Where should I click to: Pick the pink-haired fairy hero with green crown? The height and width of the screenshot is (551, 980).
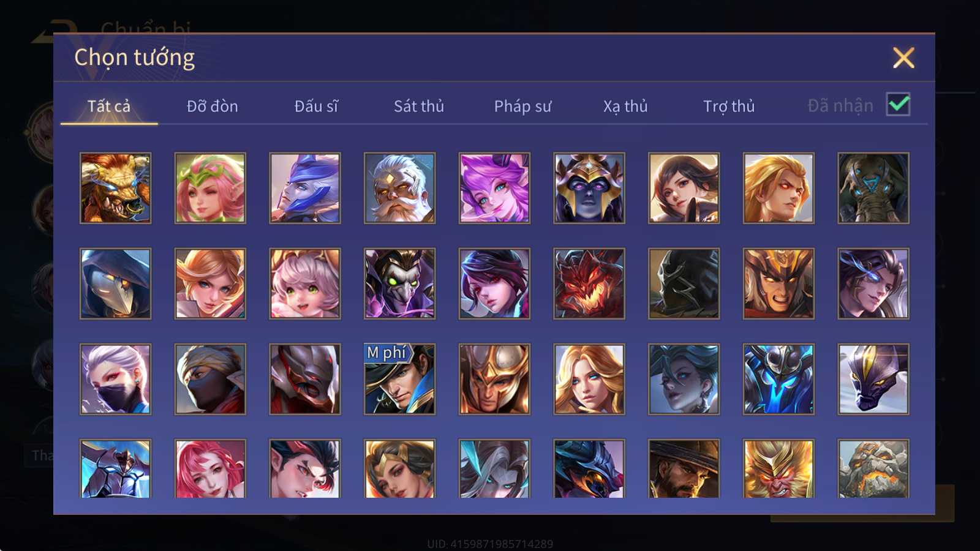click(x=210, y=188)
